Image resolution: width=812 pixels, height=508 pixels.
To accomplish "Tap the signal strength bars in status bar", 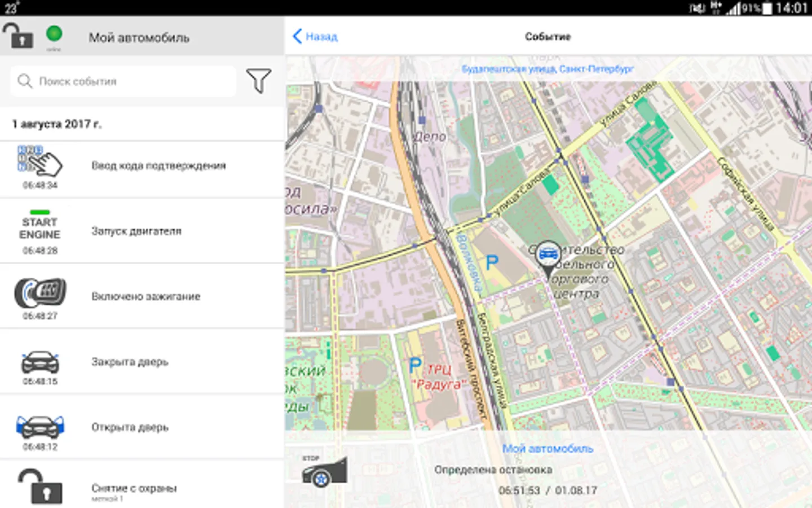I will tap(734, 8).
